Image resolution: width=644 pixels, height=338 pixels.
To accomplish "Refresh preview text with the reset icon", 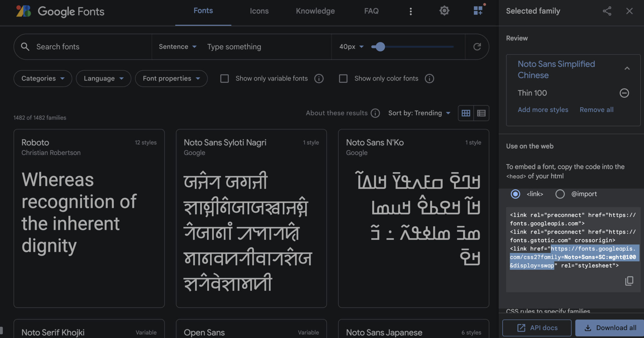I will click(477, 47).
